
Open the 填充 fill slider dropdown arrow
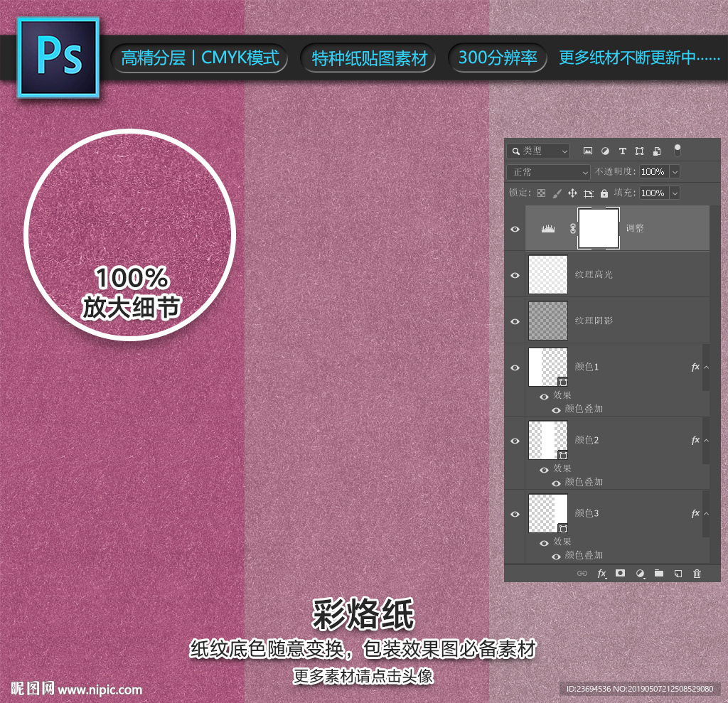675,193
